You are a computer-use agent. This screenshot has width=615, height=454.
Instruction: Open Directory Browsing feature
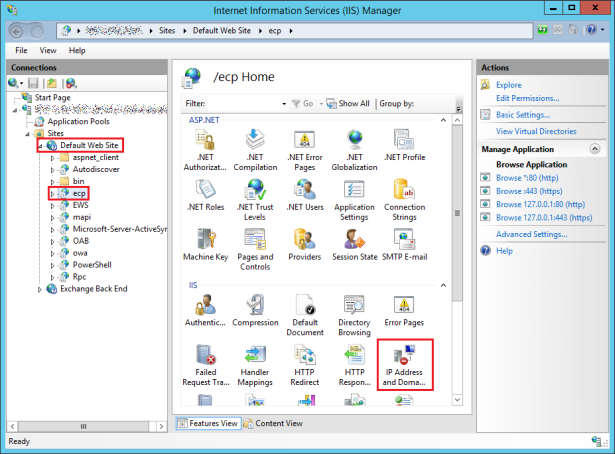355,315
